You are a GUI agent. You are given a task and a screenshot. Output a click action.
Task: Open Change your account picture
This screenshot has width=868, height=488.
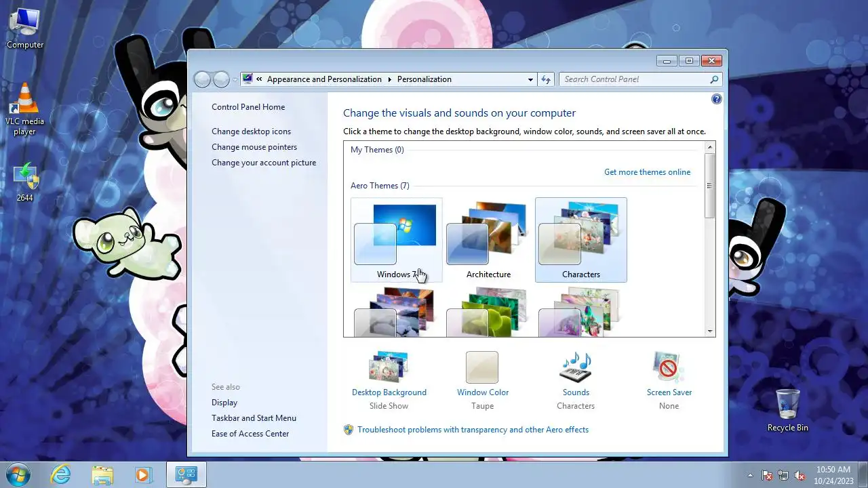264,163
